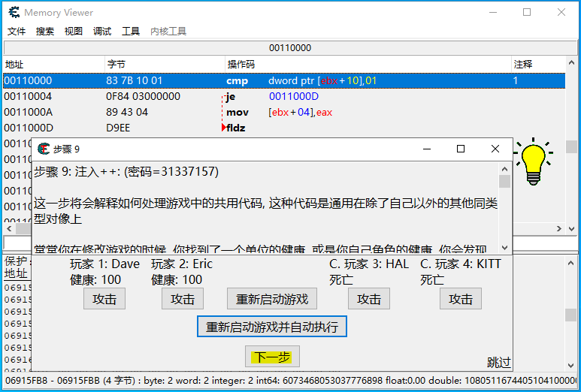Click the C. 玩家 3: HAL label
Image resolution: width=581 pixels, height=392 pixels.
[x=369, y=264]
